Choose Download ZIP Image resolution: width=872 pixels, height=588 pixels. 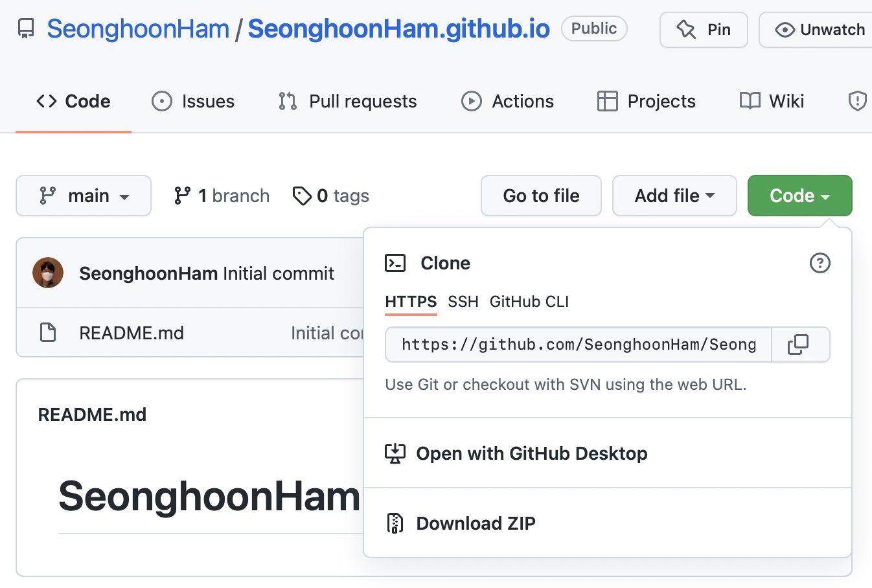coord(476,523)
